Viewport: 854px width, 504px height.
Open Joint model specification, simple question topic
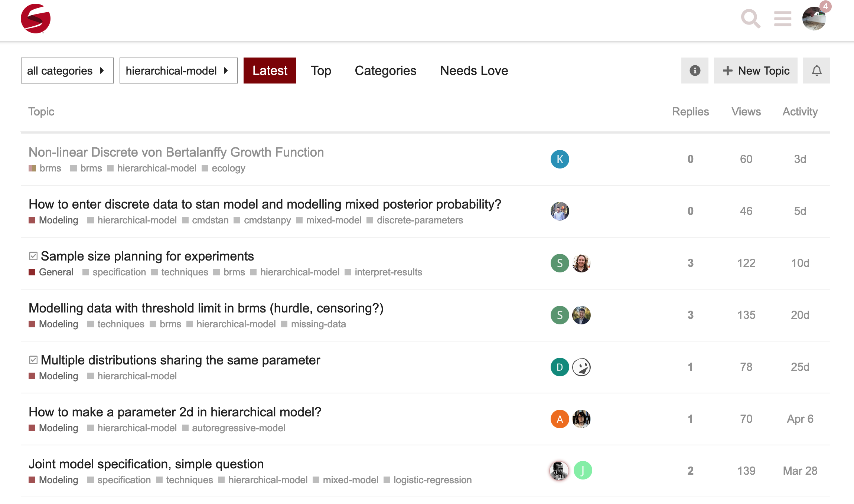(146, 464)
